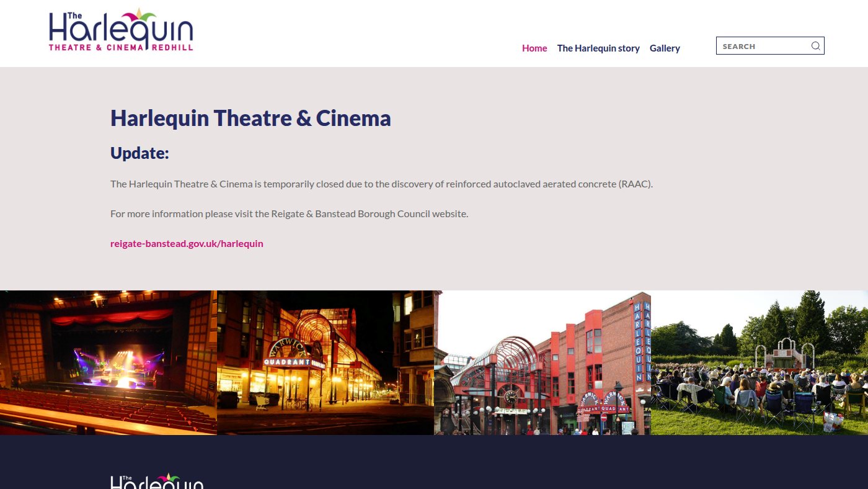View the Warwick Quadrant night photo
Screen dimensions: 868x489
coord(325,362)
